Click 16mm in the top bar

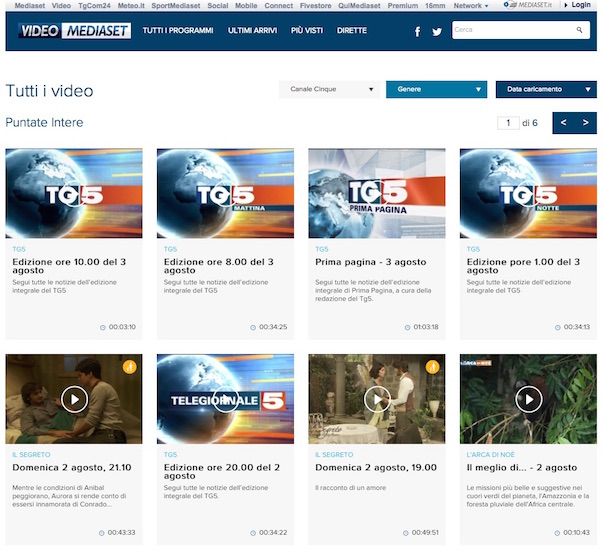[435, 6]
